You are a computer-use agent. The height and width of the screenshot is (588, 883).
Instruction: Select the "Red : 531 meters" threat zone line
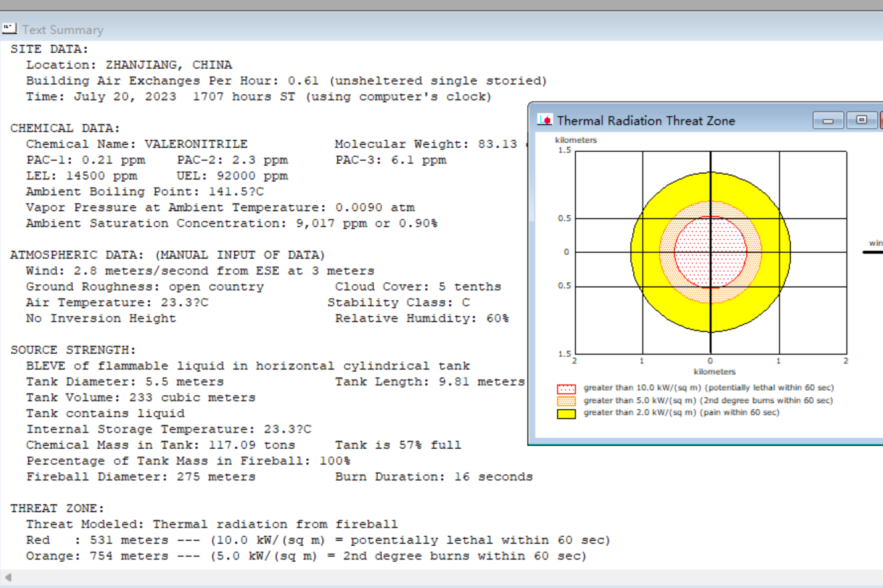pyautogui.click(x=318, y=540)
